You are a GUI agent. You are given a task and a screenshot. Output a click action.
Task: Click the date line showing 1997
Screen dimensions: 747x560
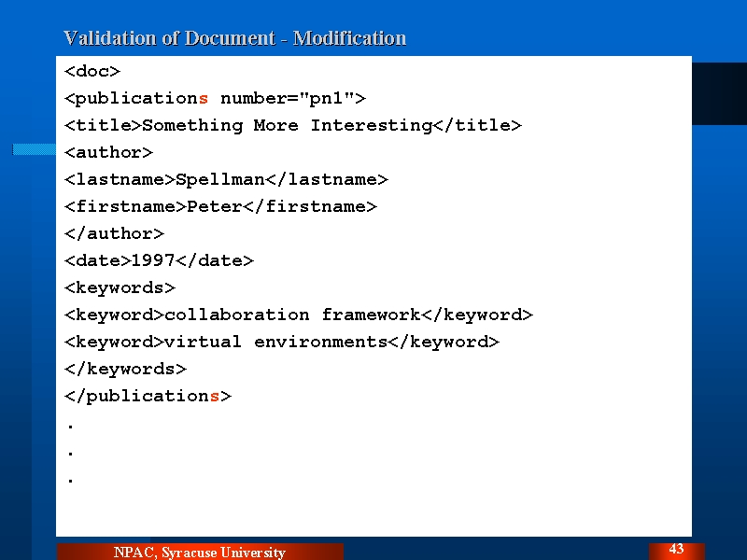pyautogui.click(x=159, y=260)
